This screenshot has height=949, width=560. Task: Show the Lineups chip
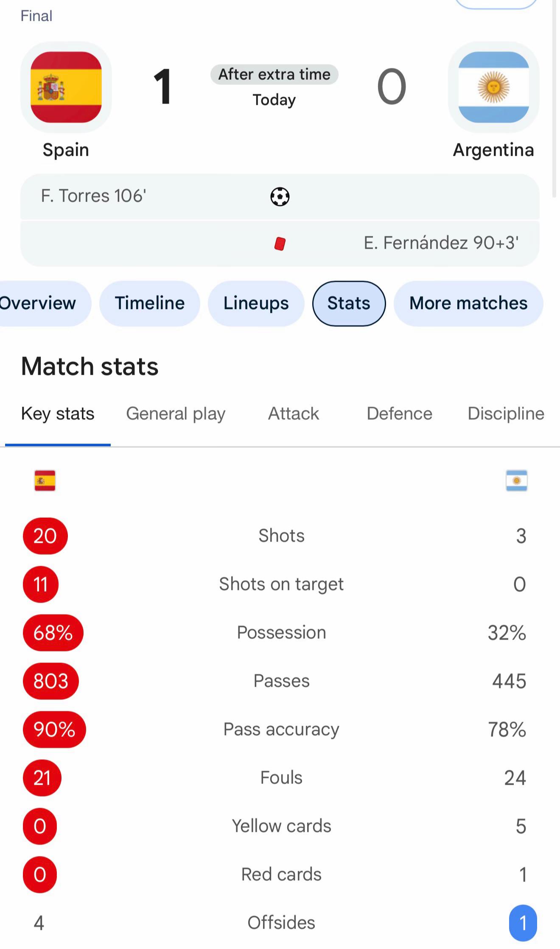tap(256, 303)
